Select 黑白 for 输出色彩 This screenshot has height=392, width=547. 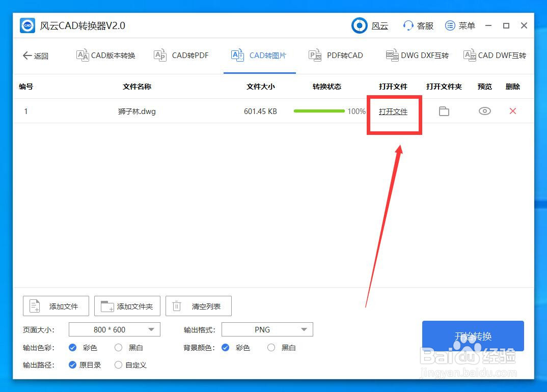118,348
